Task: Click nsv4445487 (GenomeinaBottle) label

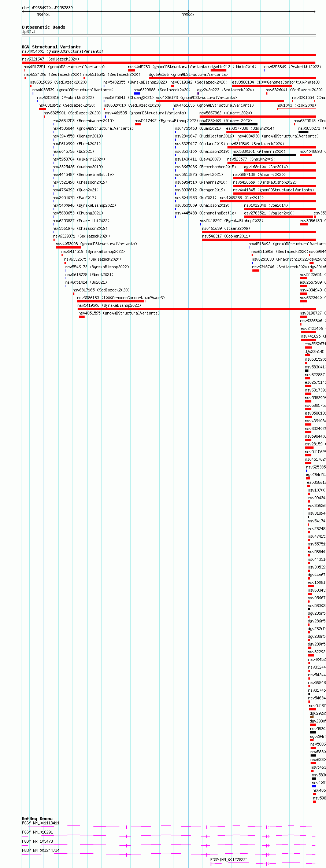Action: pyautogui.click(x=83, y=174)
